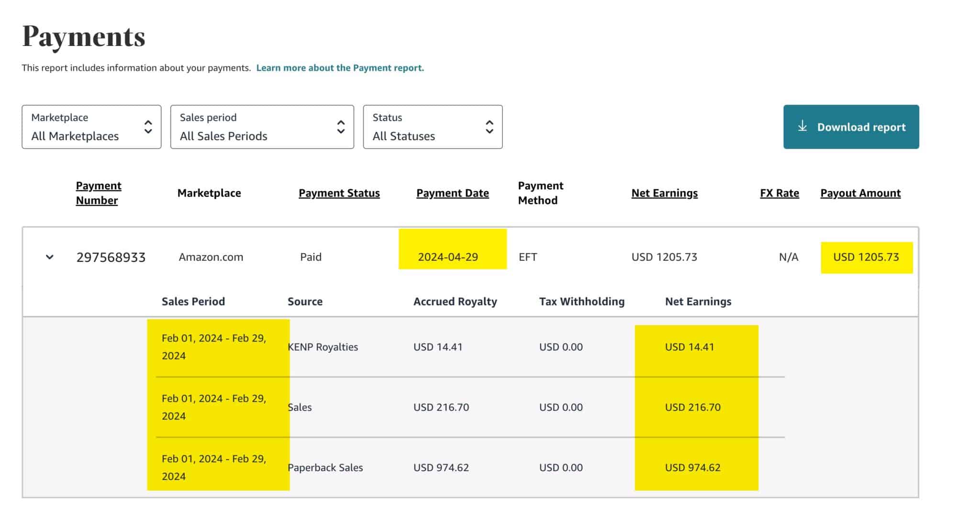Screen dimensions: 980x509
Task: Sort table by Net Earnings
Action: click(x=665, y=193)
